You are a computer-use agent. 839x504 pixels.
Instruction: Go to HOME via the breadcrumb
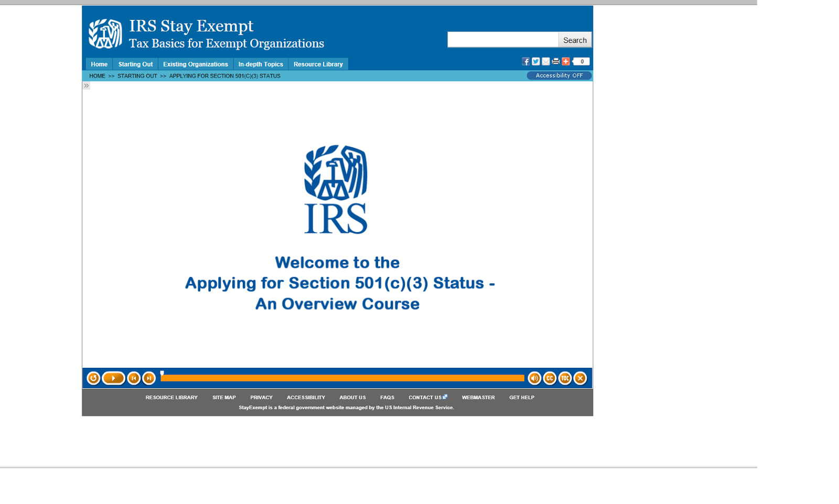point(97,76)
